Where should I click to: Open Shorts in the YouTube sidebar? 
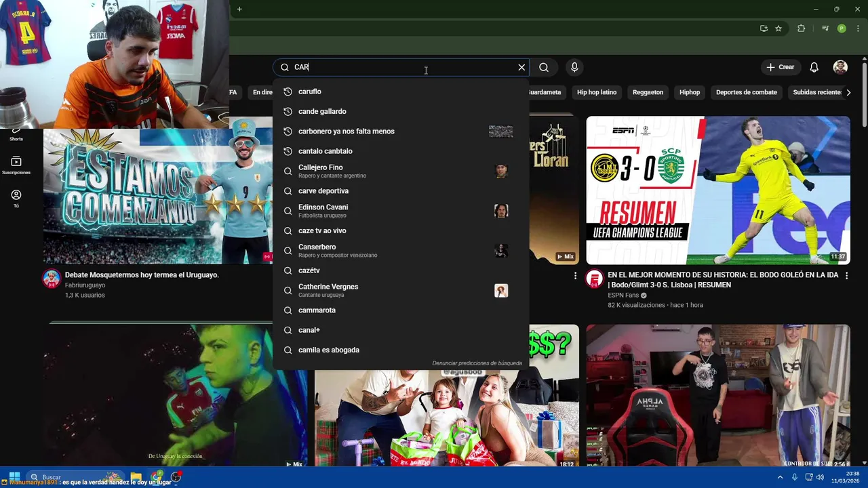[16, 134]
